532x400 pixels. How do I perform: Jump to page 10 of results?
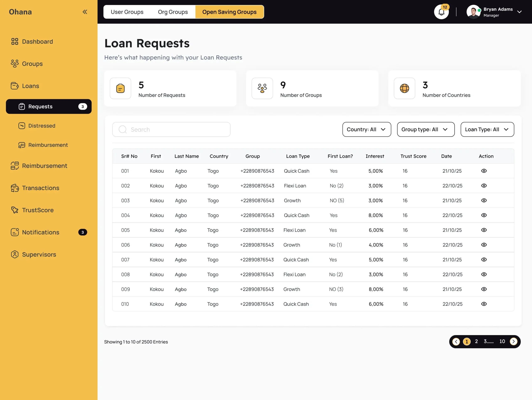coord(502,341)
